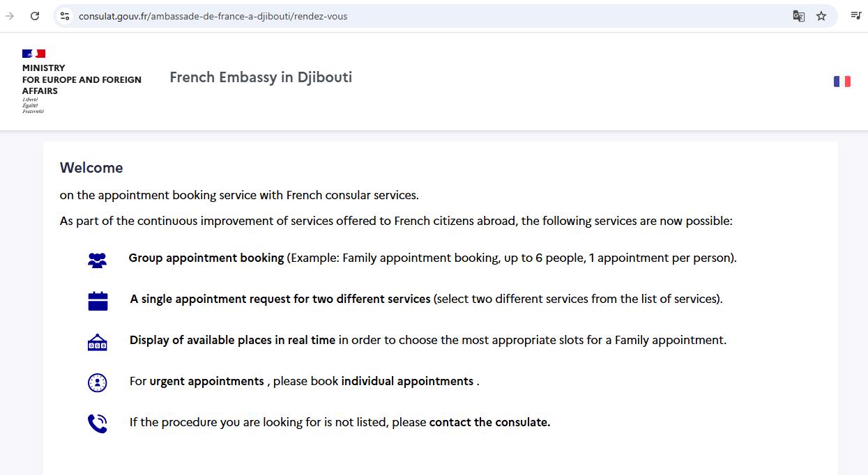The image size is (868, 475).
Task: Click the French flag language icon
Action: pos(842,81)
